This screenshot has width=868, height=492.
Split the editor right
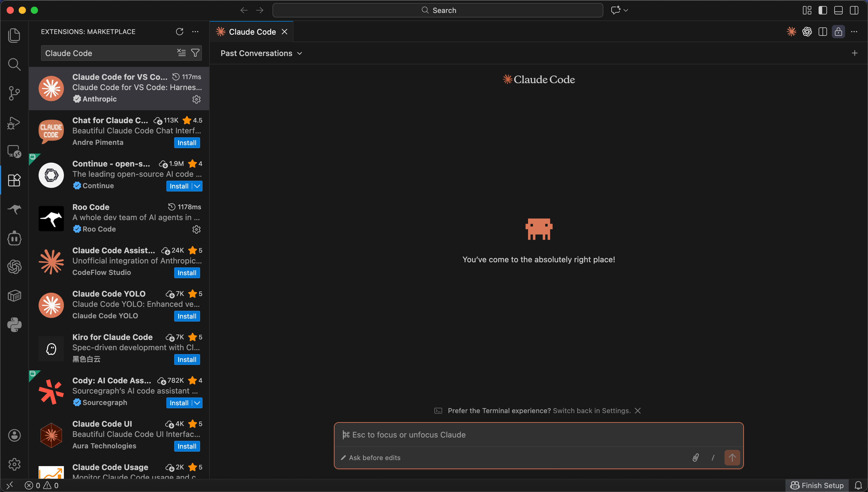click(x=823, y=31)
